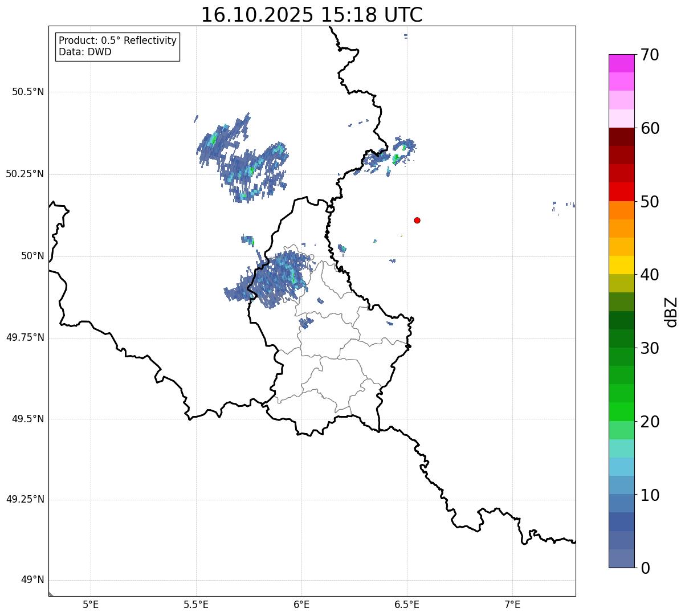Pick the bright red segment just above 50 dBZ
This screenshot has width=685, height=616.
pos(621,191)
